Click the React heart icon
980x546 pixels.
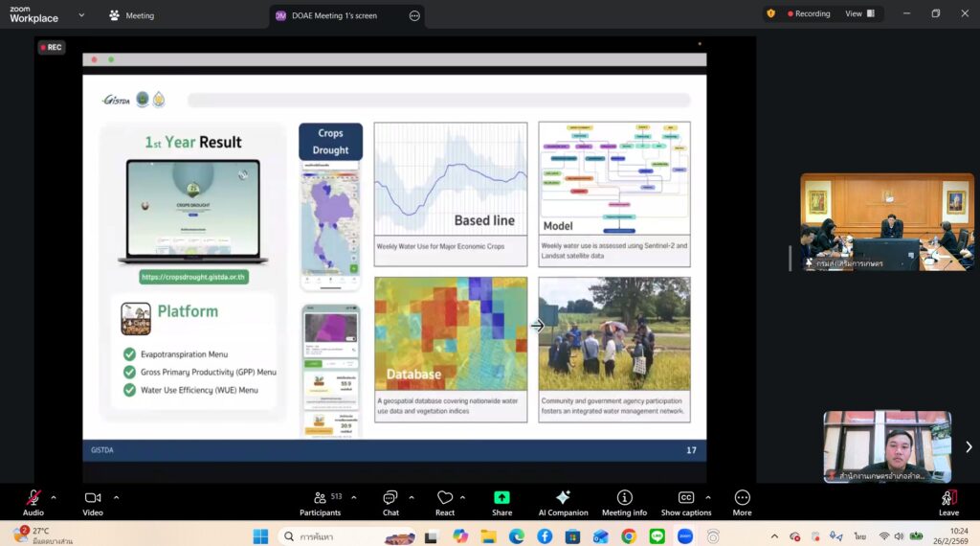point(444,499)
